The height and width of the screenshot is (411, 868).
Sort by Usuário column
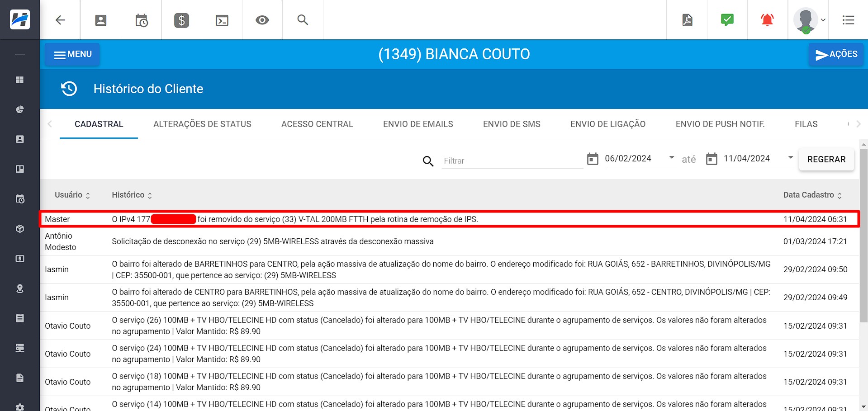tap(72, 195)
